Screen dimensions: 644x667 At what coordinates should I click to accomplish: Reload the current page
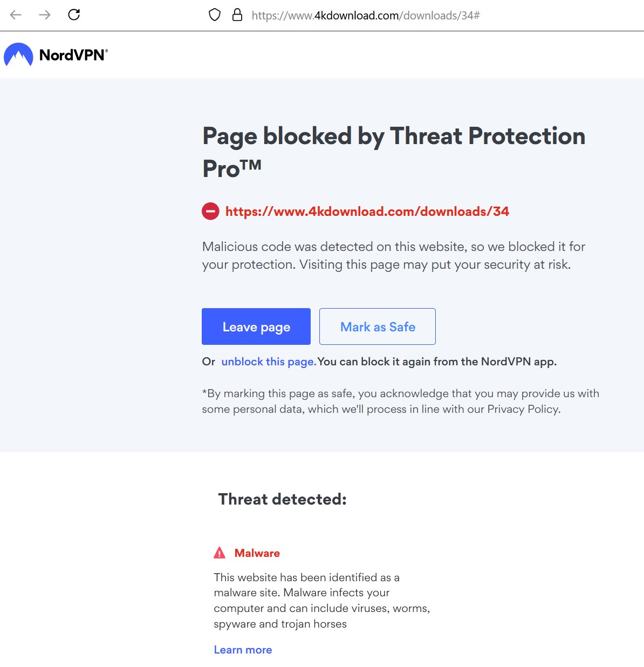tap(74, 15)
